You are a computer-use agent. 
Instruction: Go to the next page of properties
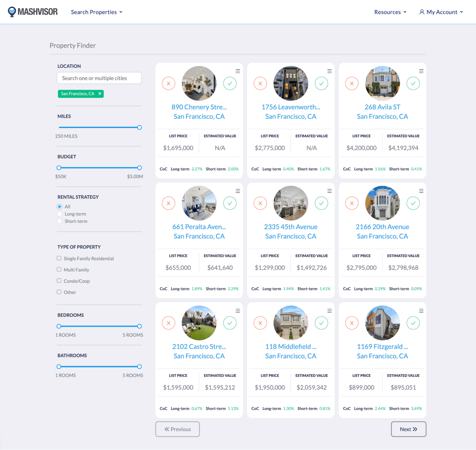408,429
